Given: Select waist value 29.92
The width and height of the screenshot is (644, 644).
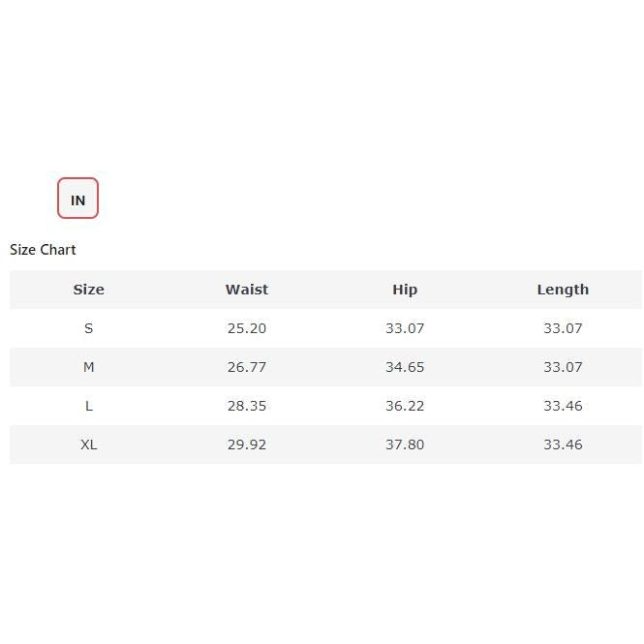Looking at the screenshot, I should pos(247,445).
